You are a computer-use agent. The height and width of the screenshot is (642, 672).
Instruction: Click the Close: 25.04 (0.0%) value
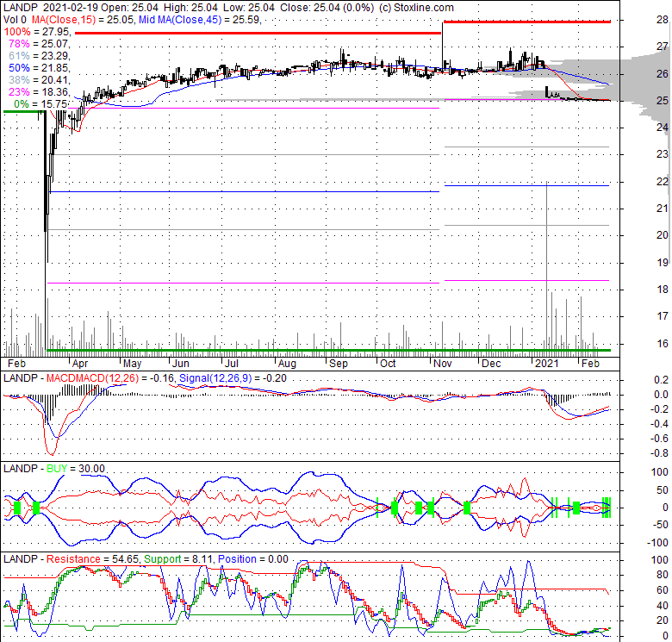point(327,8)
